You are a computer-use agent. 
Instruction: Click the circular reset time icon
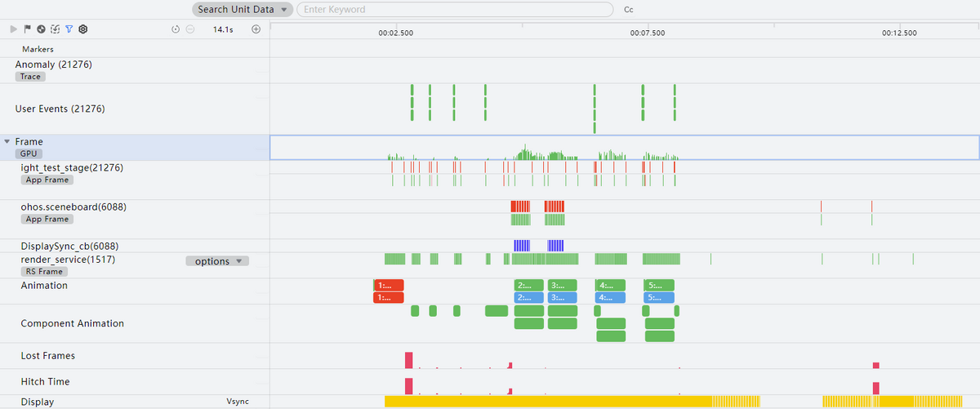click(x=176, y=29)
